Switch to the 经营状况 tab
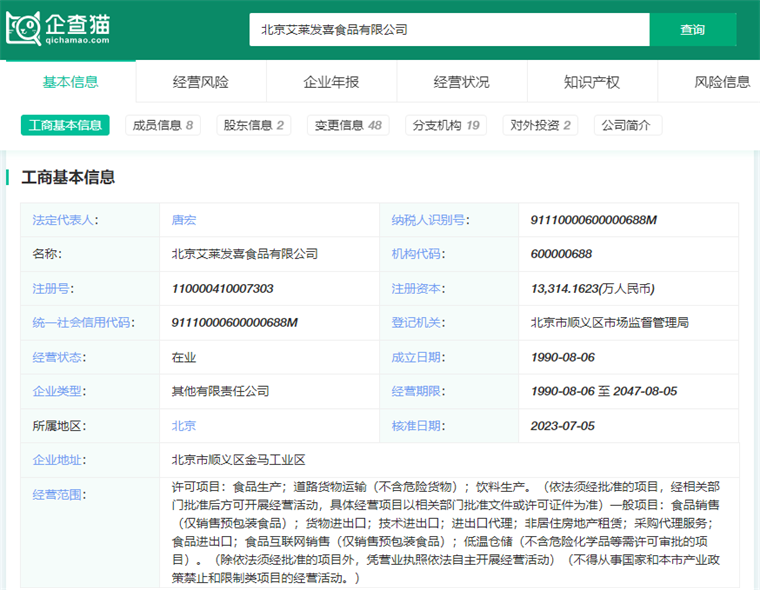This screenshot has width=760, height=590. click(x=461, y=82)
